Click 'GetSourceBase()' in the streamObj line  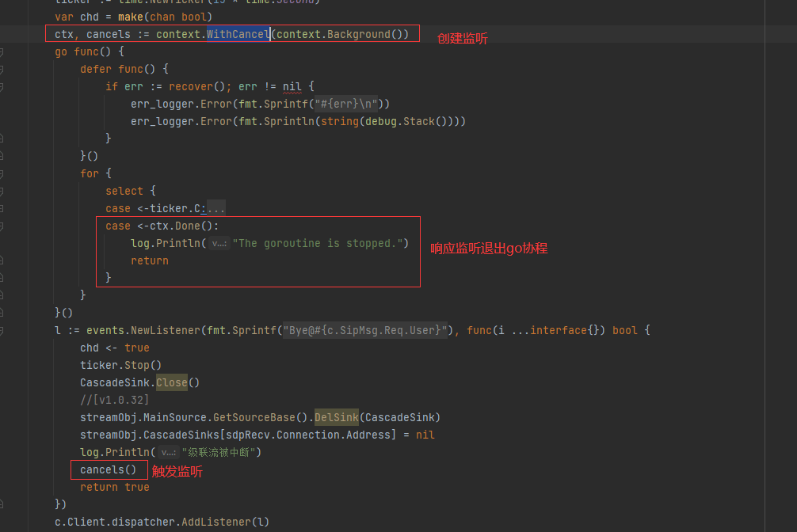coord(260,418)
